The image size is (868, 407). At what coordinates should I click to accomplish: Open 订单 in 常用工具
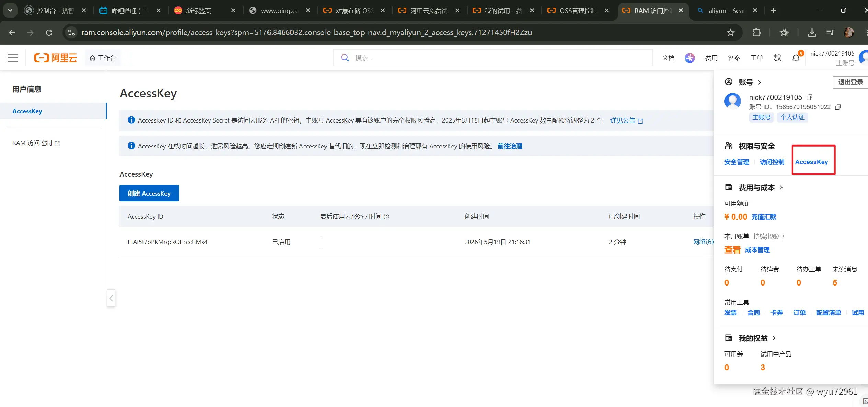coord(799,313)
